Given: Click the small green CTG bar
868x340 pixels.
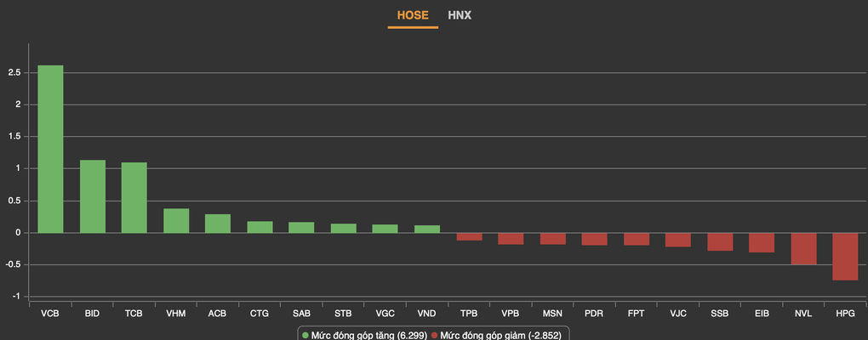Looking at the screenshot, I should (x=260, y=227).
